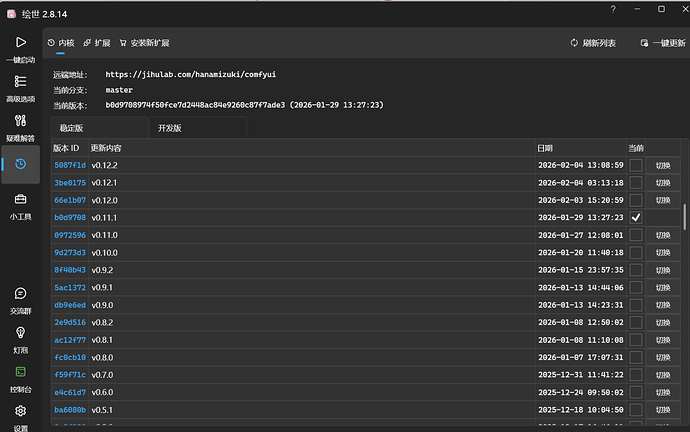Click 切换 button for v0.11.0
Screen dimensions: 690x432
(663, 235)
